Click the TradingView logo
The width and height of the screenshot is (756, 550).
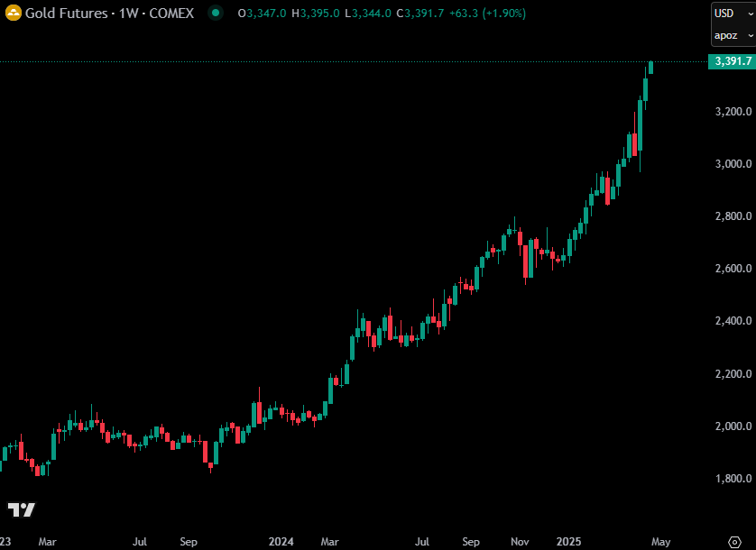(22, 509)
